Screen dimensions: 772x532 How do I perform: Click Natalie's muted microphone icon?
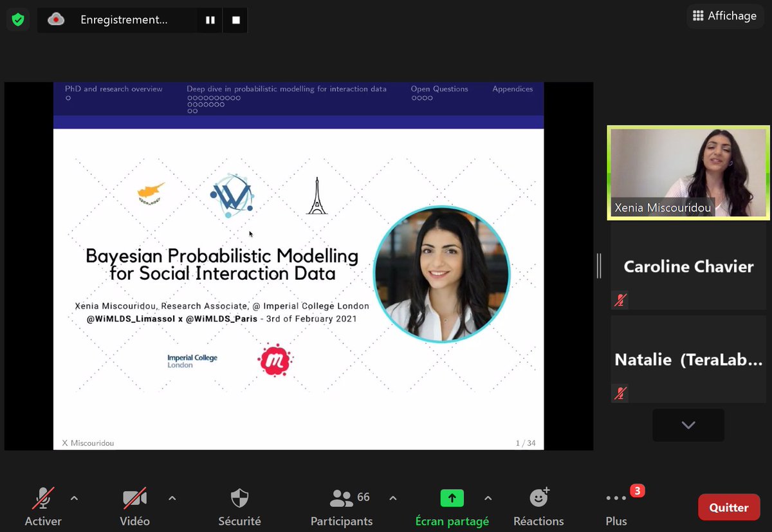(x=620, y=393)
